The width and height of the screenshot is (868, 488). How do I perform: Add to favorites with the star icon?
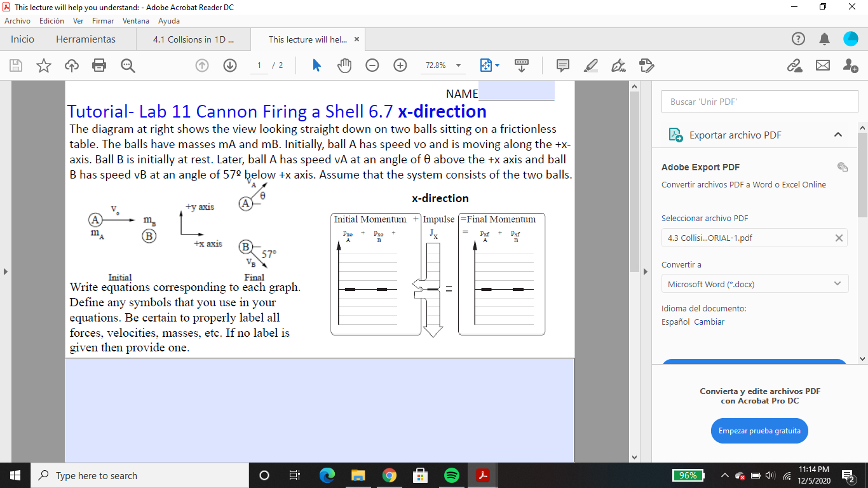click(43, 65)
